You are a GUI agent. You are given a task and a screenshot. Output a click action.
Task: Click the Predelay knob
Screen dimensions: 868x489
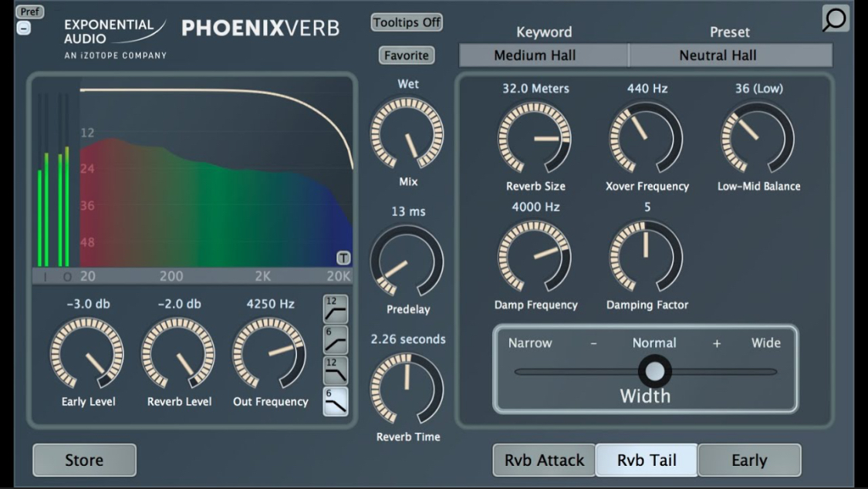pos(407,261)
